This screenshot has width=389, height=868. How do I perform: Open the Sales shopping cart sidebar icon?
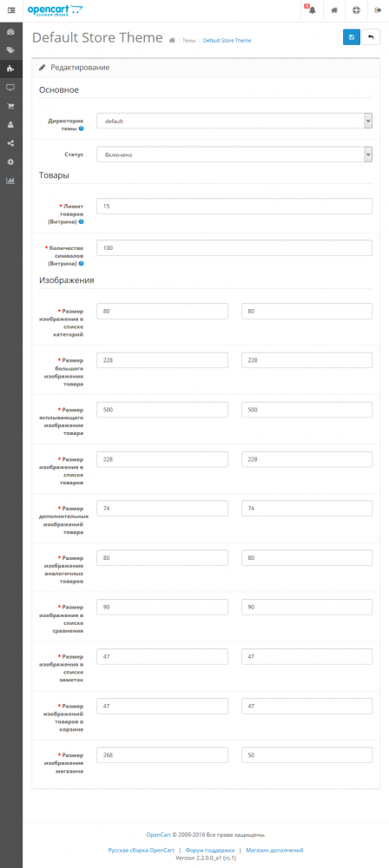coord(11,106)
